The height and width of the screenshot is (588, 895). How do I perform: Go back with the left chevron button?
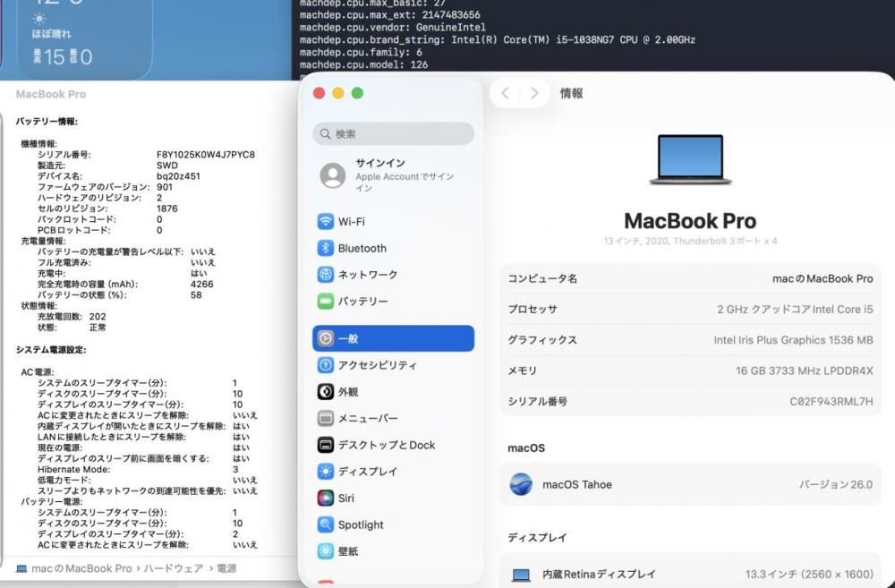click(505, 93)
